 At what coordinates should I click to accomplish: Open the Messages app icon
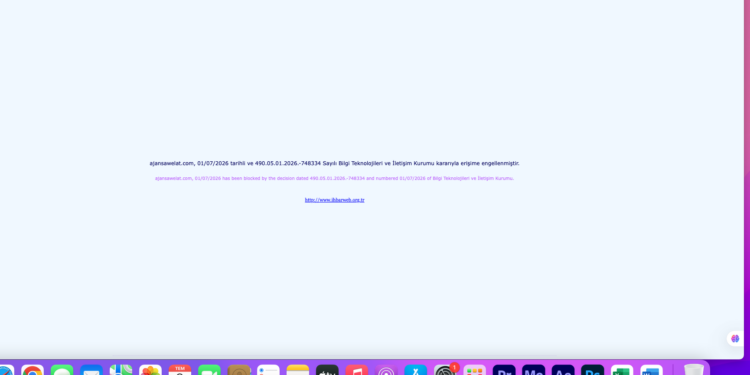62,370
